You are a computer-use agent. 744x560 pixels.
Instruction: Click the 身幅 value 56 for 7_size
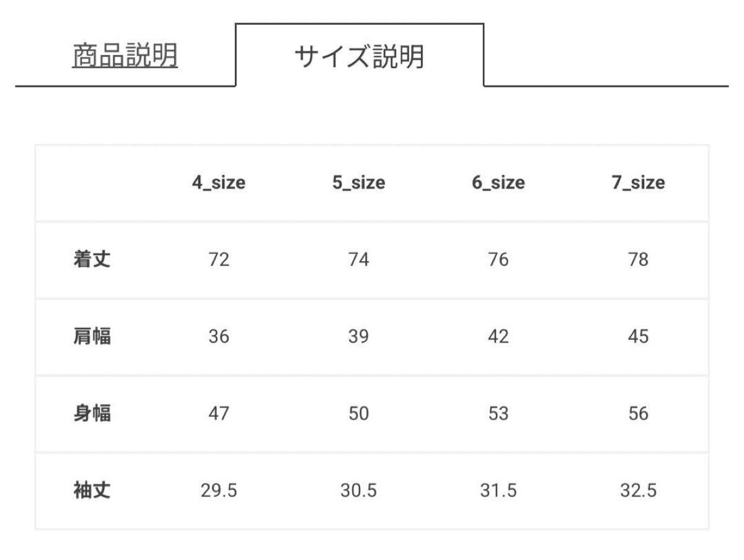click(638, 414)
